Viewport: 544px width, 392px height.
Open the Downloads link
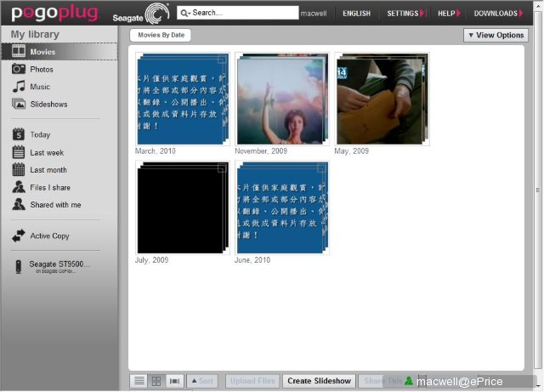pyautogui.click(x=498, y=14)
